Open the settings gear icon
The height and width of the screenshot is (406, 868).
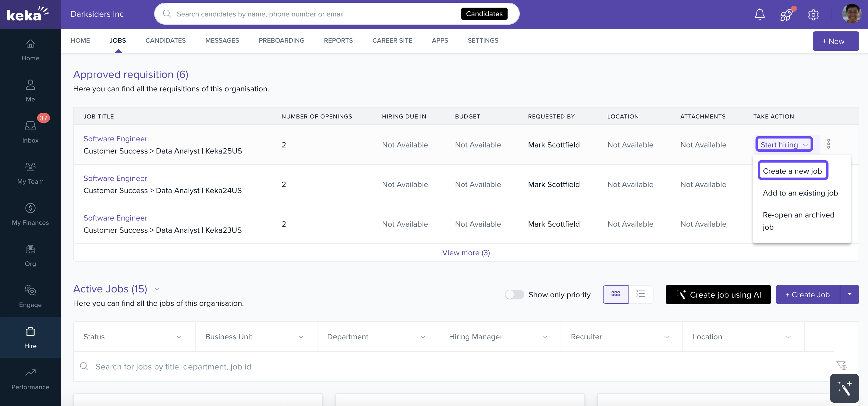813,15
